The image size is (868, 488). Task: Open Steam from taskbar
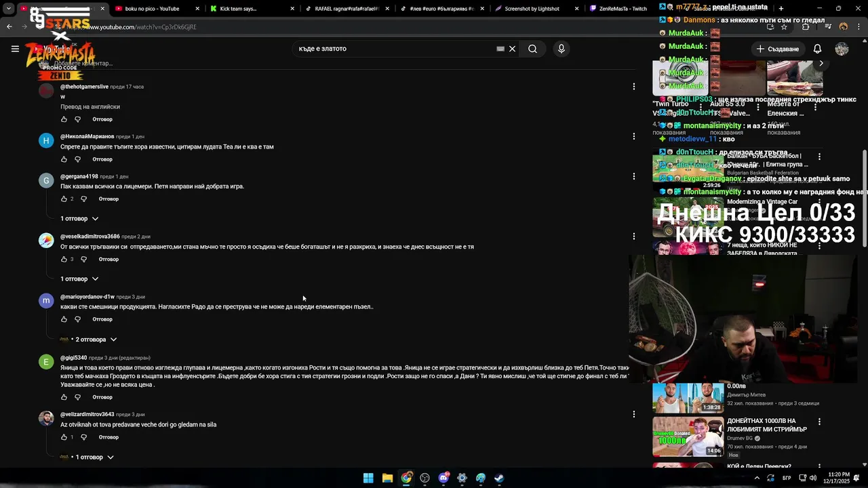[499, 478]
